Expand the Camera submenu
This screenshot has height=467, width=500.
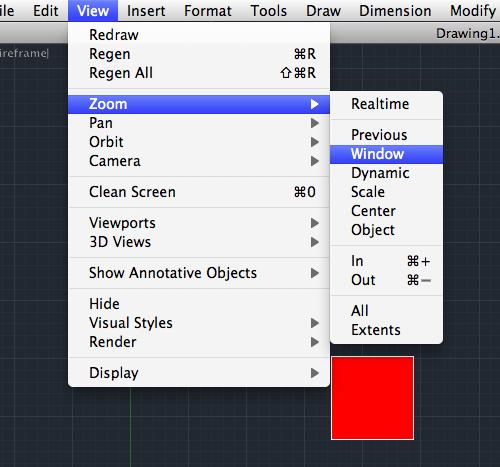pos(199,161)
